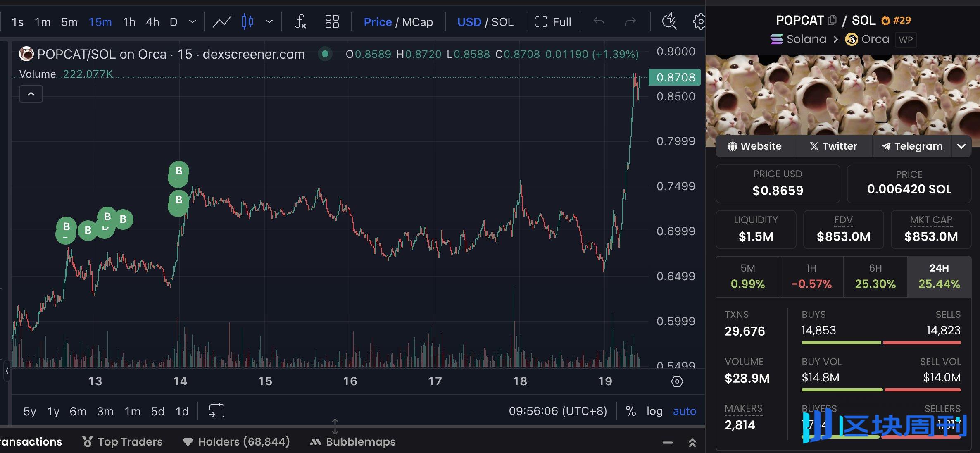Image resolution: width=980 pixels, height=453 pixels.
Task: Toggle the log scale option
Action: pos(654,411)
